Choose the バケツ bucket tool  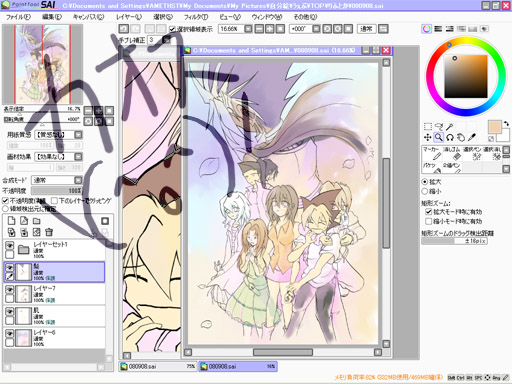pos(432,167)
